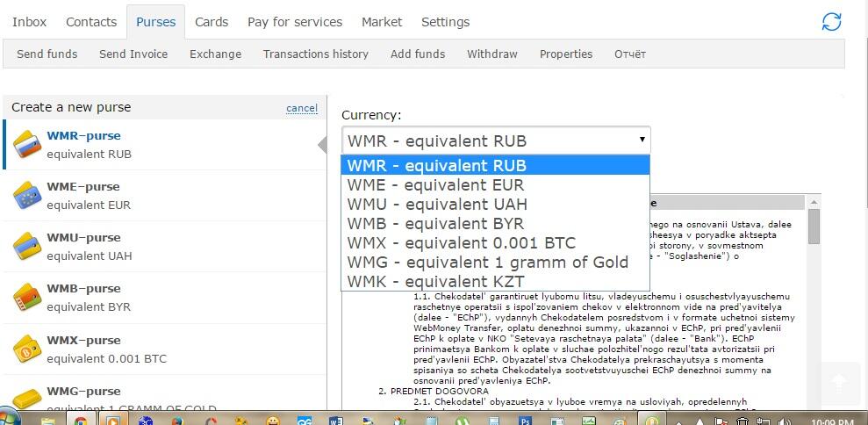Click the agreement scrollbar up arrow
The width and height of the screenshot is (868, 425).
814,202
